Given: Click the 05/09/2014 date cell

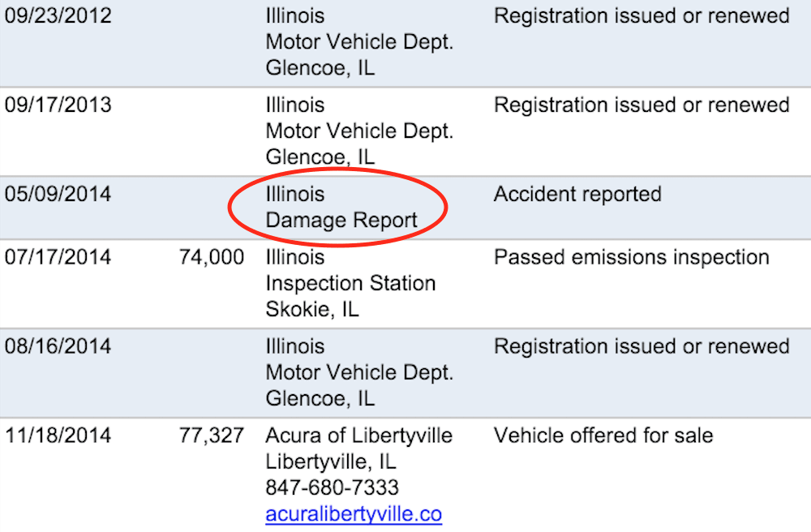Looking at the screenshot, I should click(58, 195).
